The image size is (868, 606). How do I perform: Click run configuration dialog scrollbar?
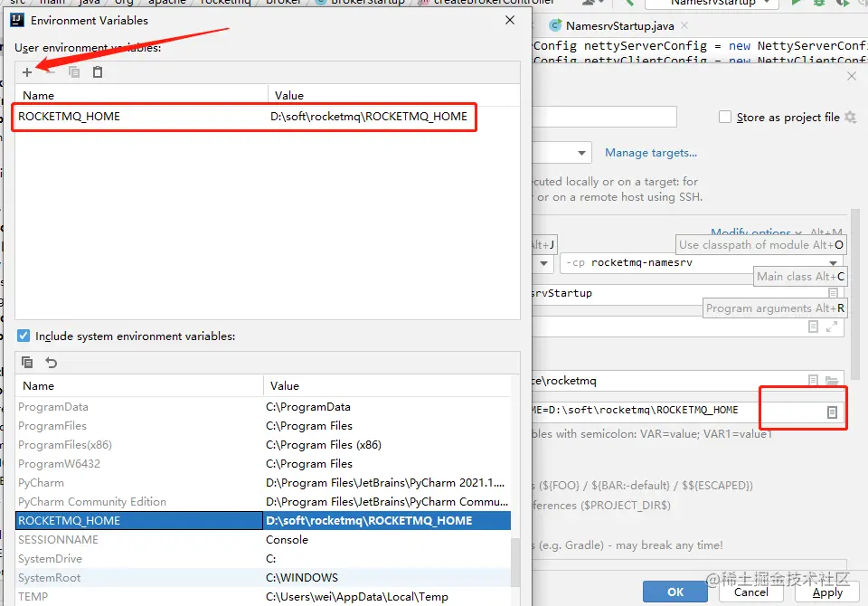pyautogui.click(x=854, y=294)
